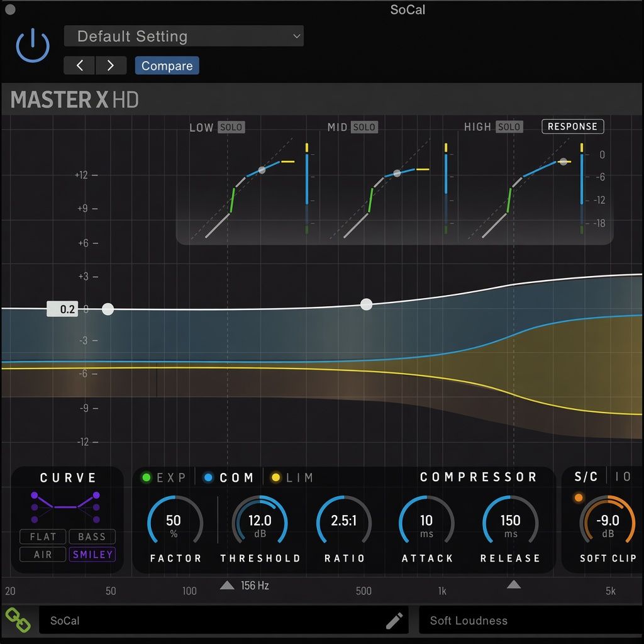
Task: Switch to the IO tab
Action: click(623, 477)
